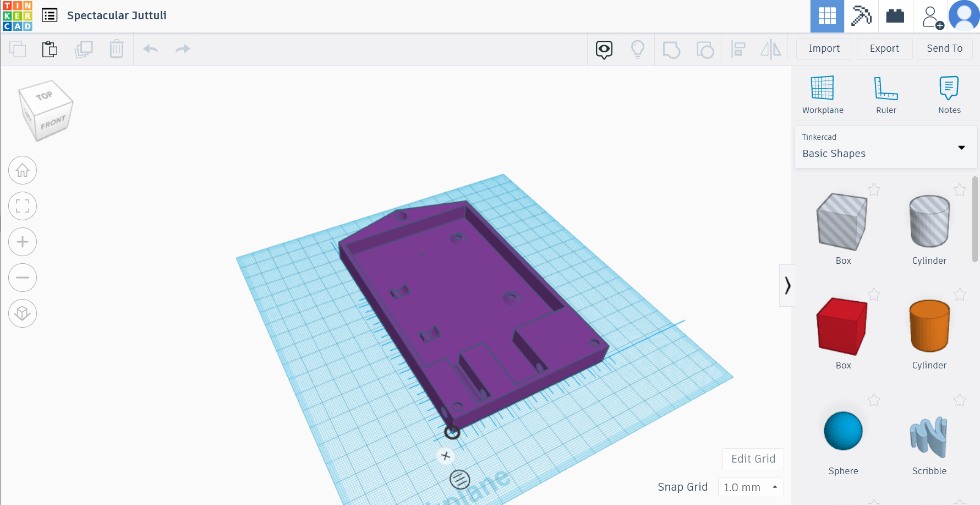Favorite the Sphere with its star
The image size is (980, 505).
tap(874, 400)
